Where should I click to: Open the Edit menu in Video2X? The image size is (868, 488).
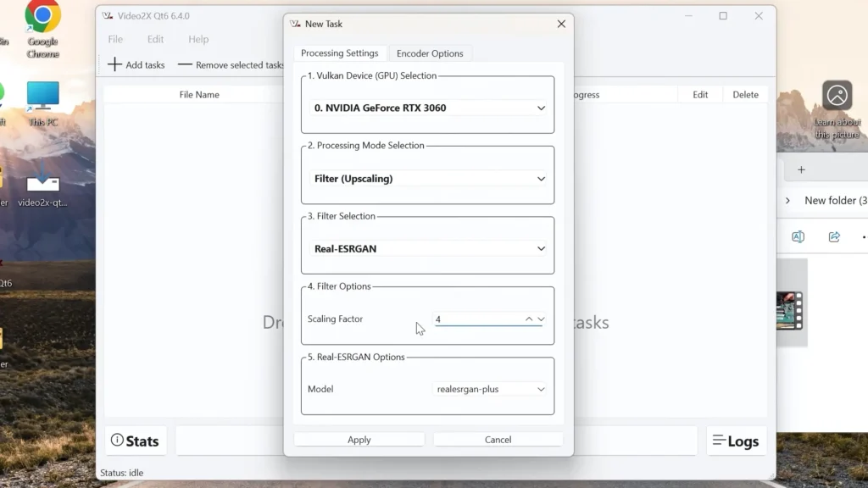click(x=156, y=39)
